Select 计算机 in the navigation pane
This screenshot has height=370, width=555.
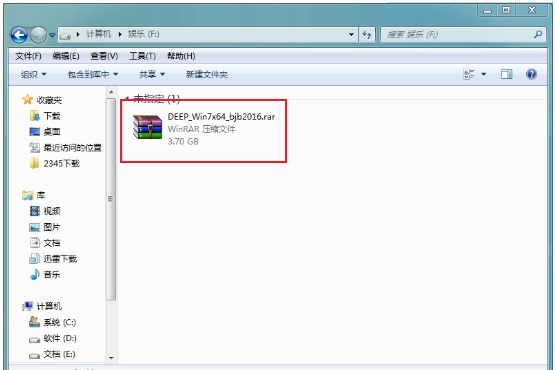pyautogui.click(x=49, y=306)
